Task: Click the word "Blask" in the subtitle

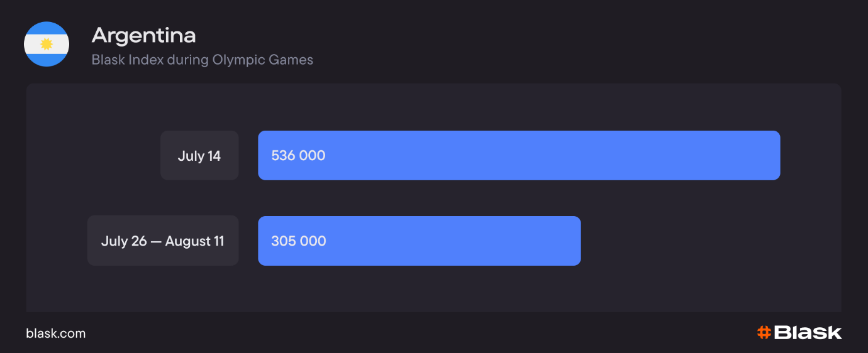Action: [108, 60]
